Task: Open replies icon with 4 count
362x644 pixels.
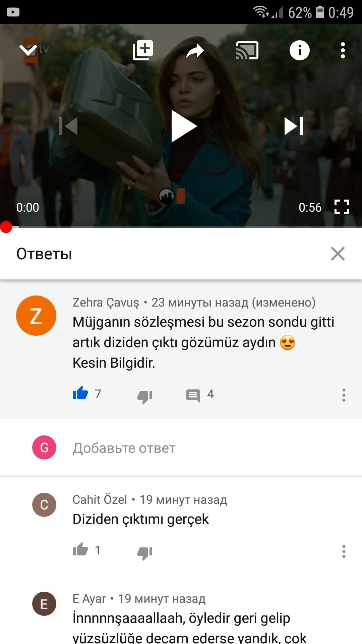Action: click(x=193, y=396)
